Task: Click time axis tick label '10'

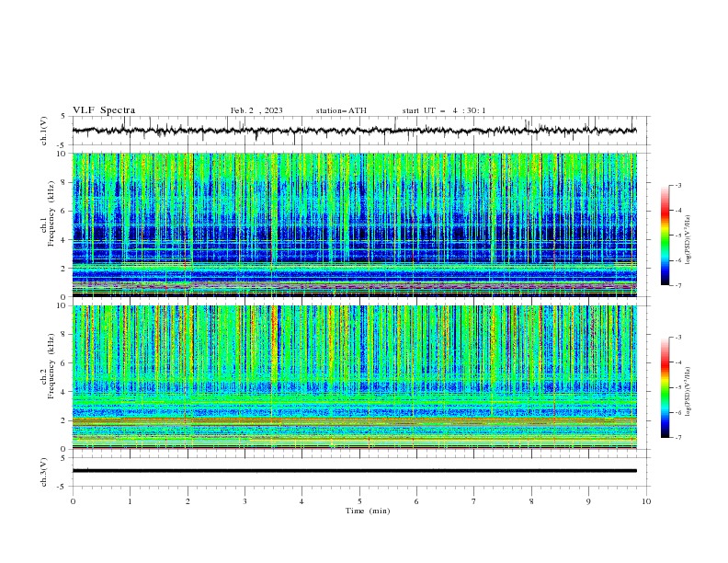Action: (646, 501)
